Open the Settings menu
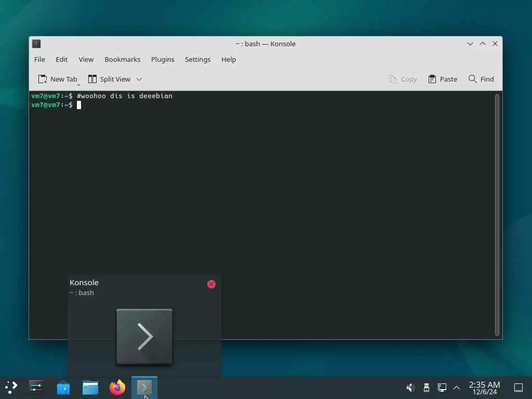Screen dimensions: 532x399 tap(197, 59)
